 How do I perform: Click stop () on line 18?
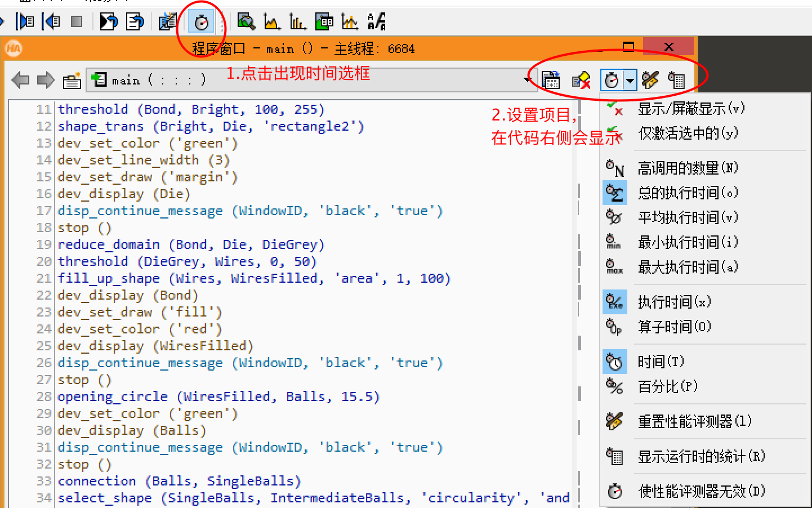(84, 228)
